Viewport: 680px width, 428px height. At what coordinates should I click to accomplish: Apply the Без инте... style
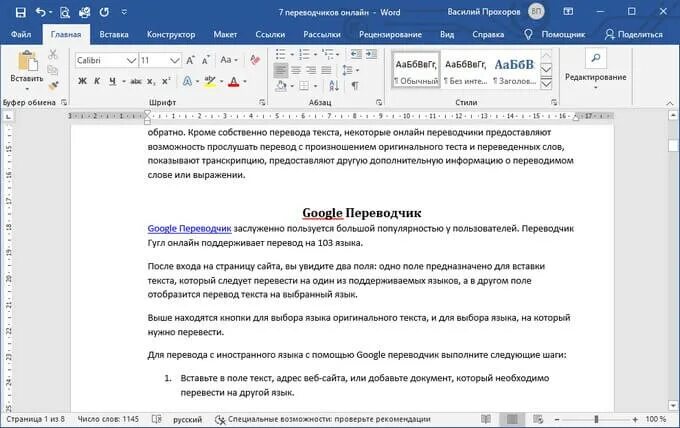tap(466, 70)
